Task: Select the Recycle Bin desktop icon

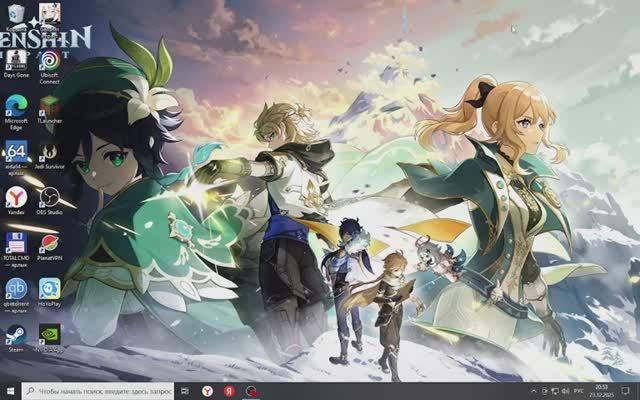Action: pyautogui.click(x=16, y=16)
